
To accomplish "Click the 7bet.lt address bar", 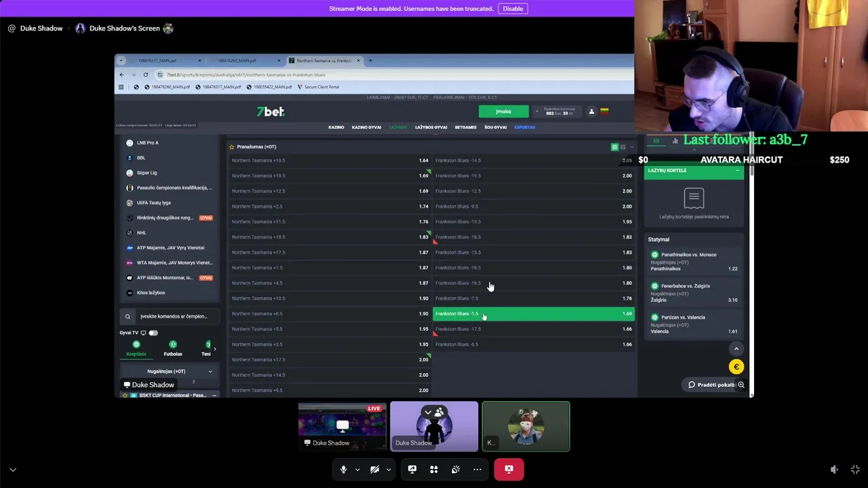I will point(393,75).
